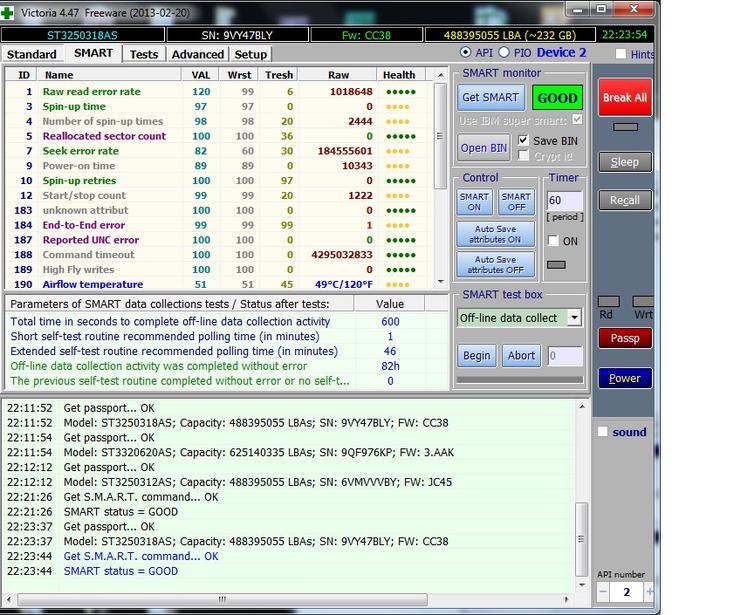
Task: Click log horizontal scroll left arrow
Action: pyautogui.click(x=9, y=600)
